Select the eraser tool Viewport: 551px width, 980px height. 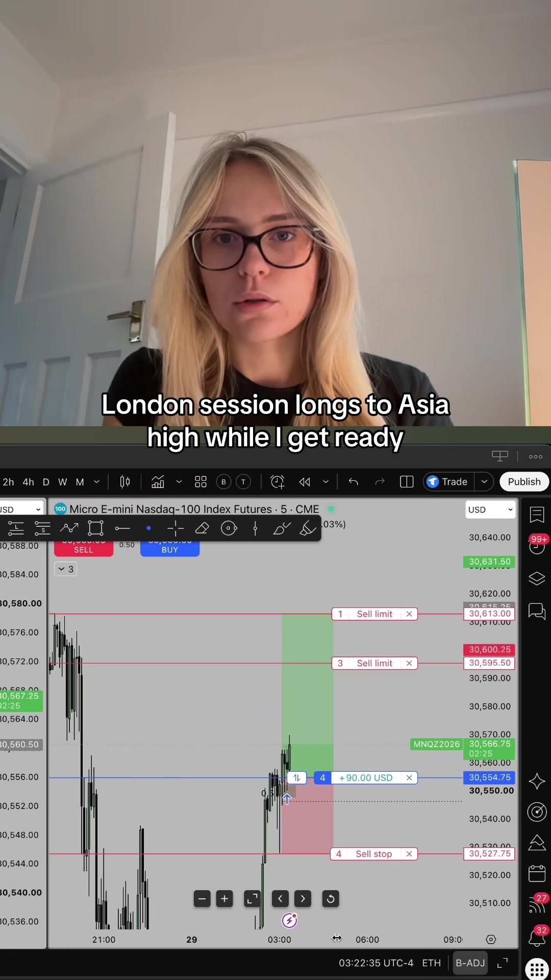pos(202,528)
